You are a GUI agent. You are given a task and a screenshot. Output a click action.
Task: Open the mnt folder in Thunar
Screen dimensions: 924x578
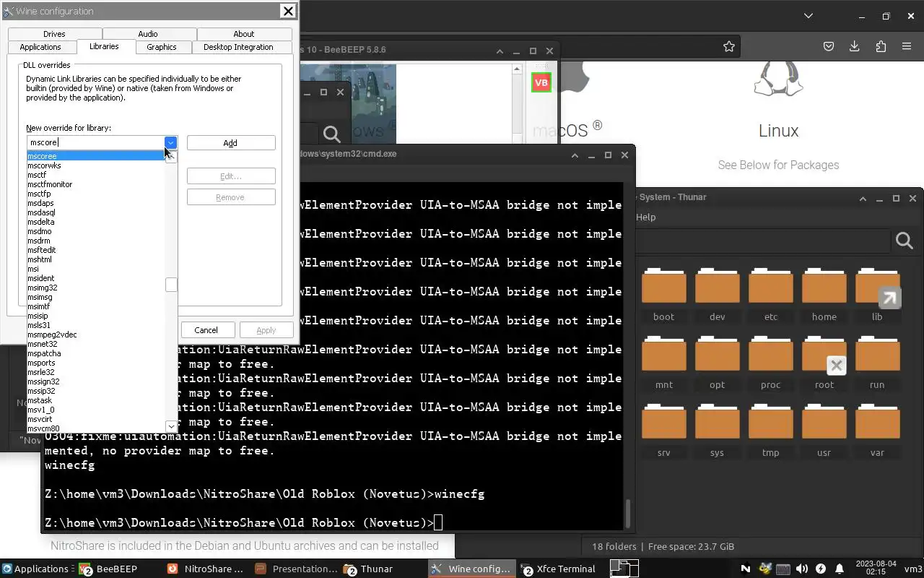pyautogui.click(x=663, y=363)
